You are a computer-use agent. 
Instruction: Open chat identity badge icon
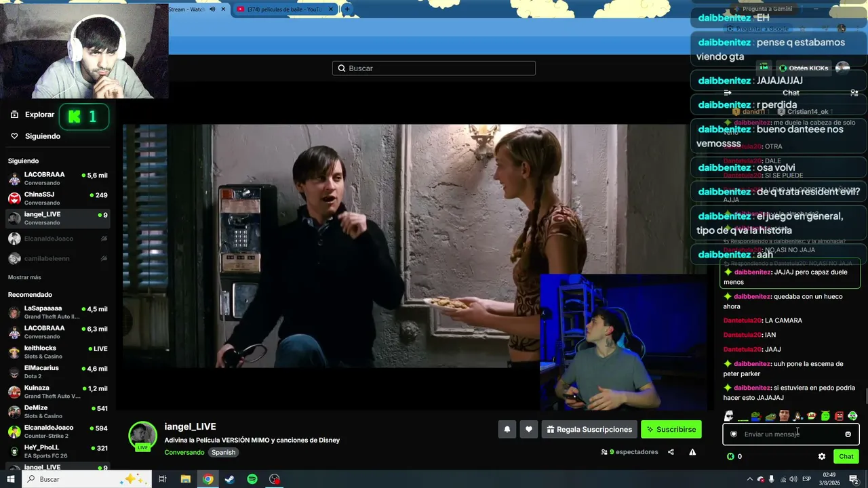[734, 434]
